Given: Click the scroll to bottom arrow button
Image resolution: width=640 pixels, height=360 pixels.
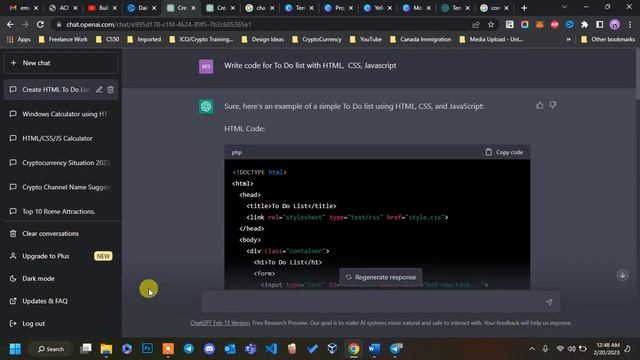Looking at the screenshot, I should tap(622, 275).
